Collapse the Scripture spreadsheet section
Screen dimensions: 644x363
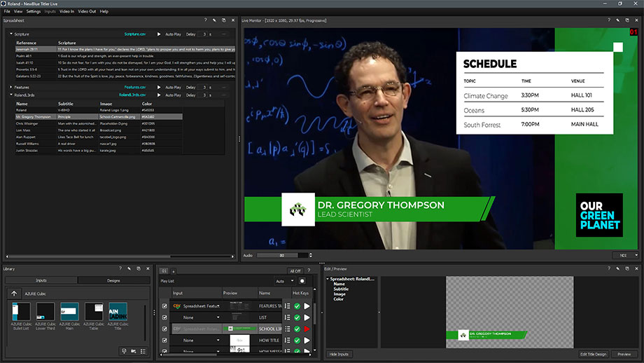11,34
